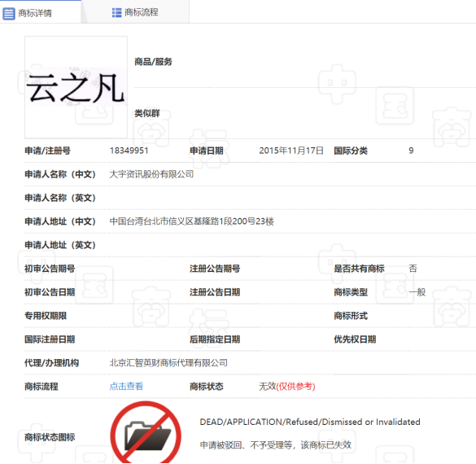Click the 后期指定日期 label
The width and height of the screenshot is (476, 464).
215,339
